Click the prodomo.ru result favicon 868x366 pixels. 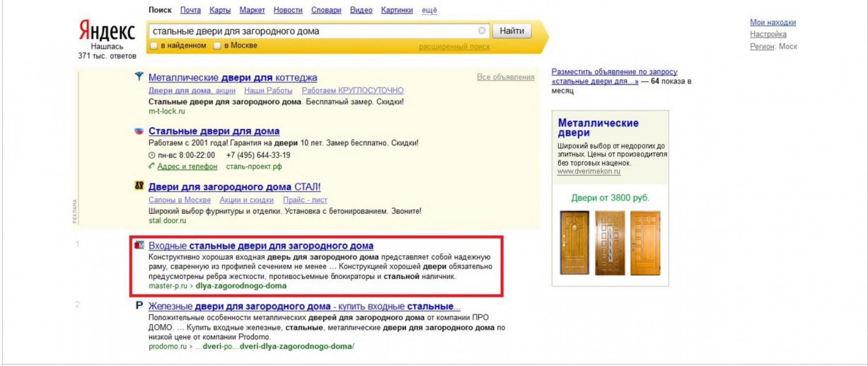pos(139,305)
